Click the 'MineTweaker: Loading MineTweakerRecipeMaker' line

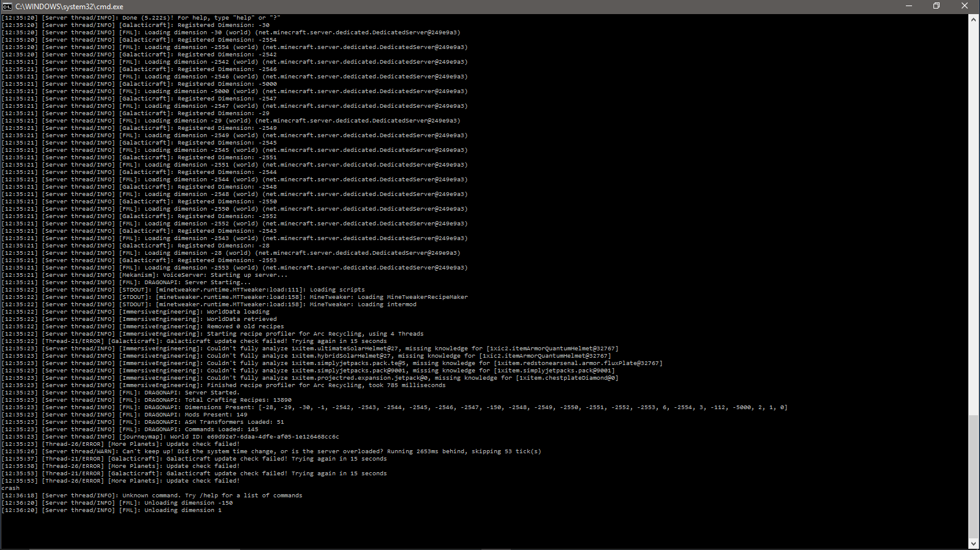click(235, 297)
